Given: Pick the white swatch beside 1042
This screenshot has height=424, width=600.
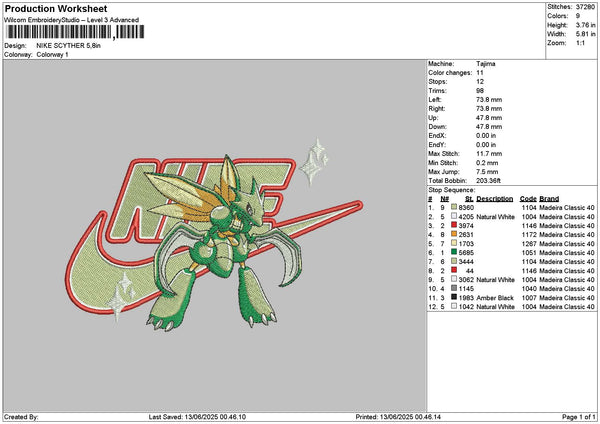Looking at the screenshot, I should point(454,306).
